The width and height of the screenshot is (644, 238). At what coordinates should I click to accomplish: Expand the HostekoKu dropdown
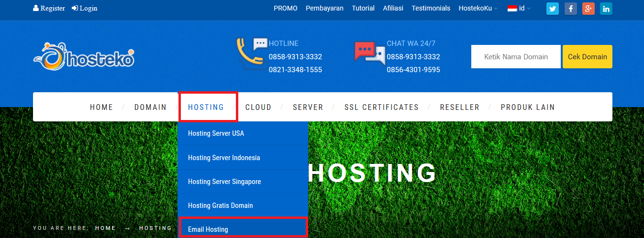coord(478,8)
